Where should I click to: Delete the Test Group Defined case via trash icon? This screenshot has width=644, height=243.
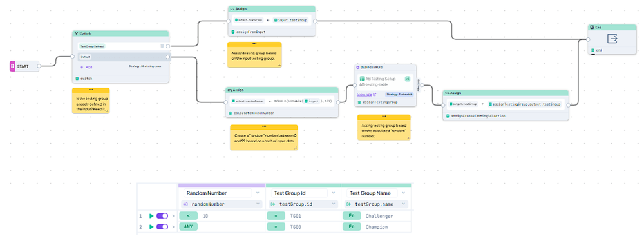(x=162, y=46)
